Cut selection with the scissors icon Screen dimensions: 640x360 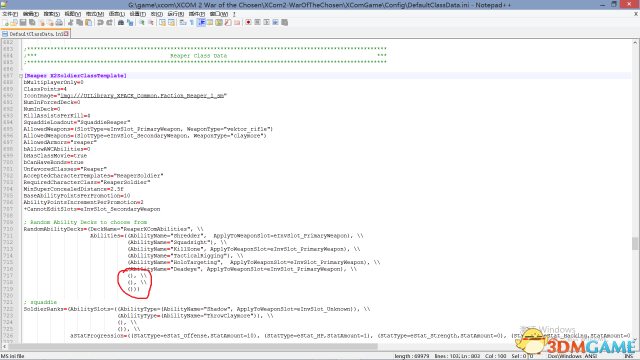coord(70,23)
